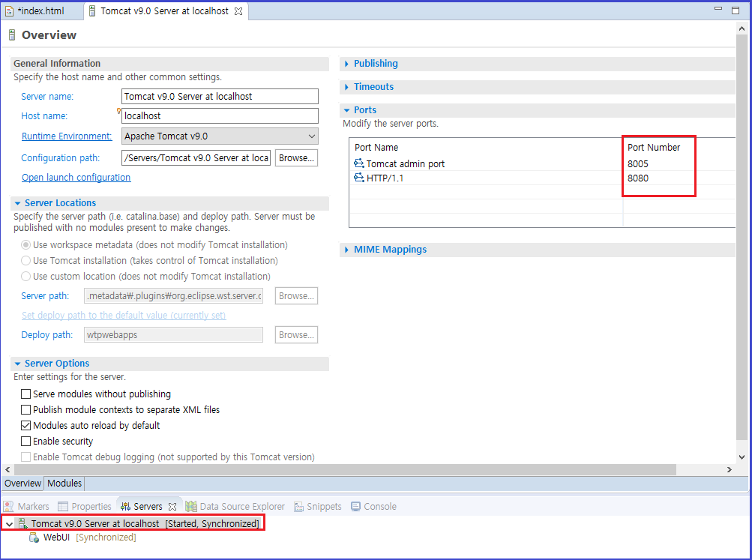Image resolution: width=752 pixels, height=560 pixels.
Task: Click the Configuration path field
Action: point(196,157)
